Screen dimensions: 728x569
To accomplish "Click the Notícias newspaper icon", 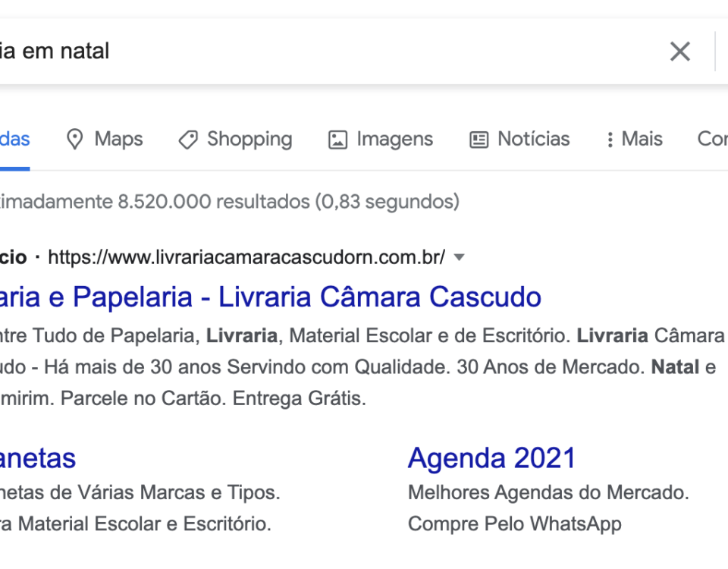I will [479, 140].
